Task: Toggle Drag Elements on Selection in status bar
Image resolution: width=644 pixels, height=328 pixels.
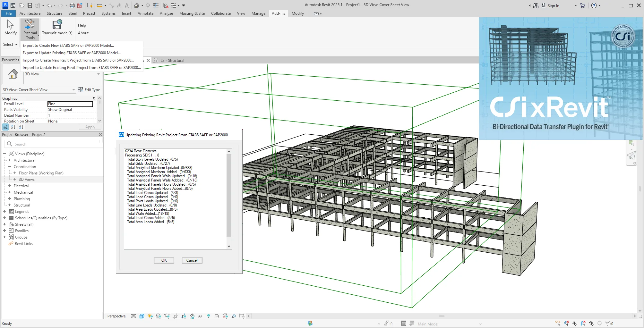Action: point(591,323)
